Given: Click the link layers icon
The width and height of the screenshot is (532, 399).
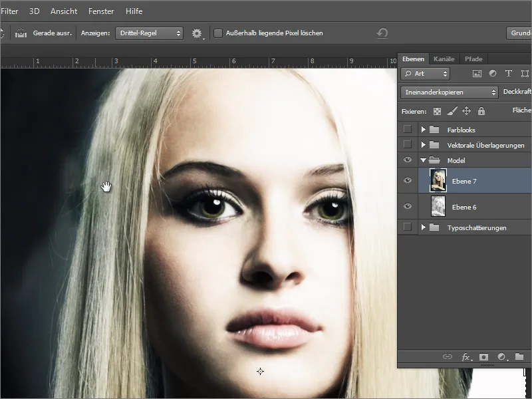Looking at the screenshot, I should click(448, 356).
